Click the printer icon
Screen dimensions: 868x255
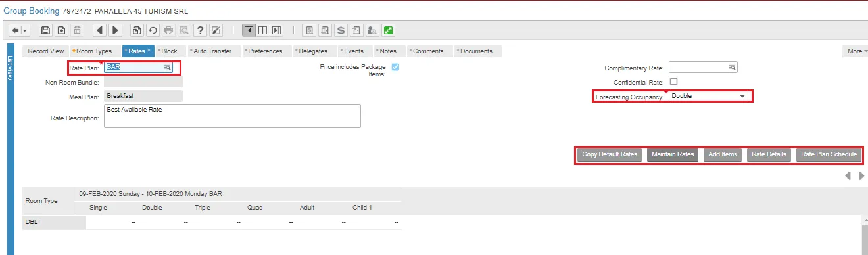pyautogui.click(x=169, y=30)
